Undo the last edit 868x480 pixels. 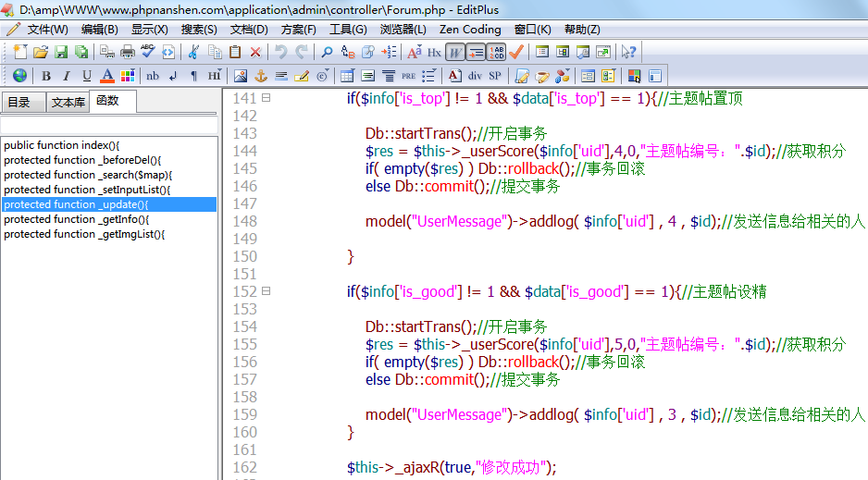click(281, 52)
